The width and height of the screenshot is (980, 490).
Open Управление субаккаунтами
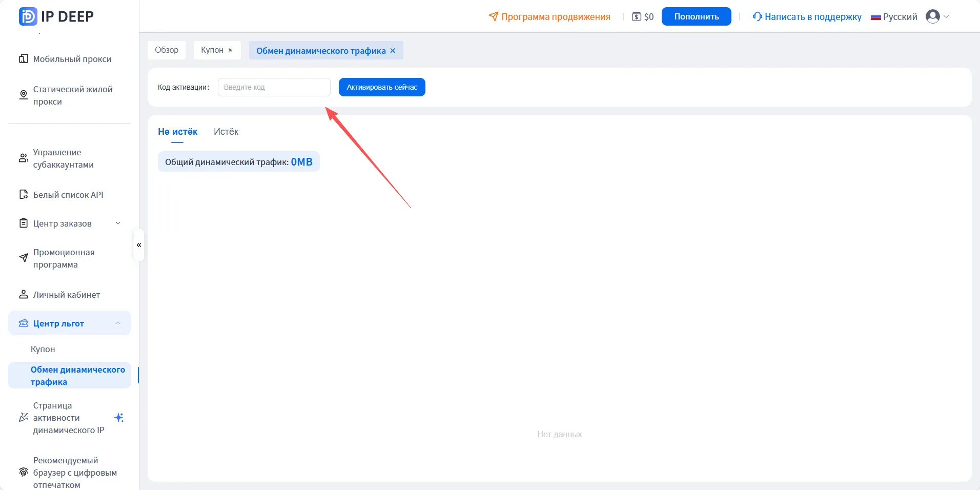pyautogui.click(x=70, y=158)
